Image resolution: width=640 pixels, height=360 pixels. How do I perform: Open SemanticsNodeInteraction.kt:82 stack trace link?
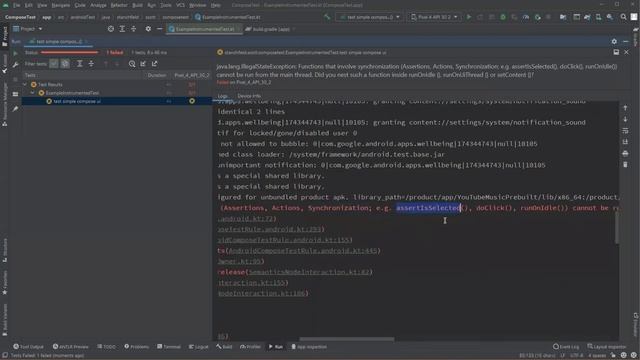pos(309,272)
